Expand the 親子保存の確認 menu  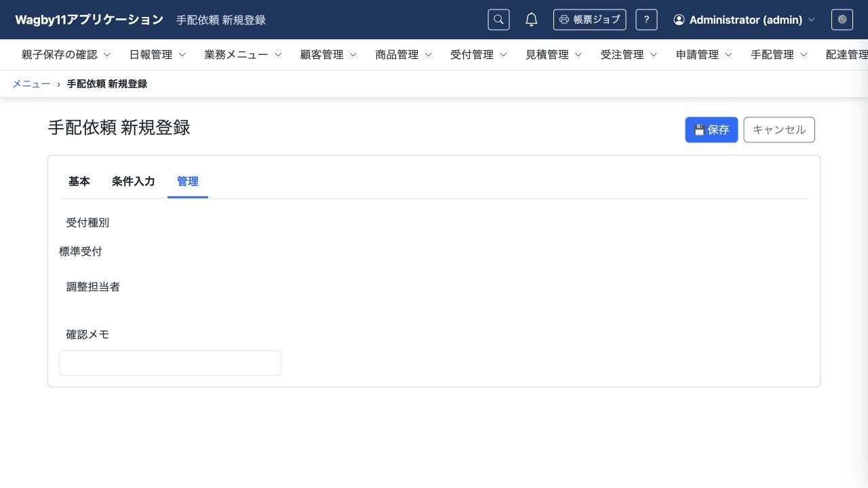pyautogui.click(x=66, y=55)
